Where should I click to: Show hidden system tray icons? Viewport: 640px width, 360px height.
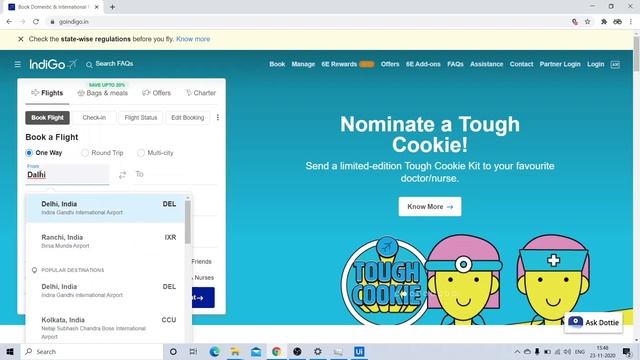pyautogui.click(x=517, y=351)
